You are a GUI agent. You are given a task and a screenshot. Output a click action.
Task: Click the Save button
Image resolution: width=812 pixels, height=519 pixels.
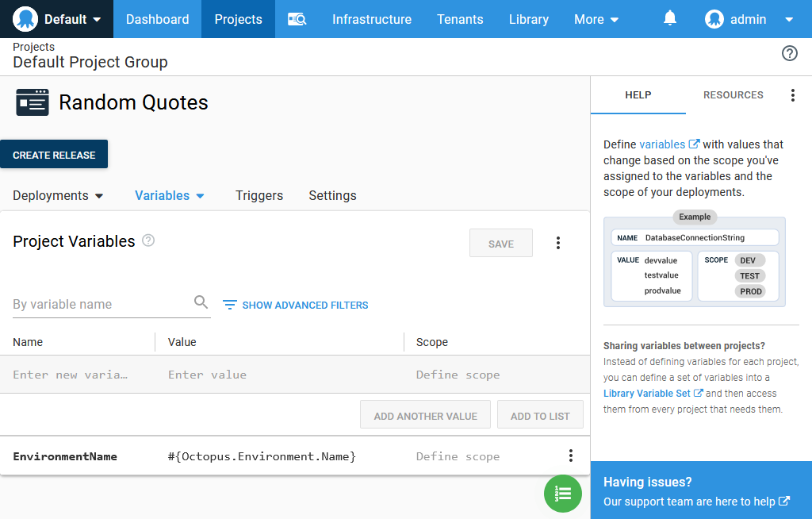[x=501, y=243]
